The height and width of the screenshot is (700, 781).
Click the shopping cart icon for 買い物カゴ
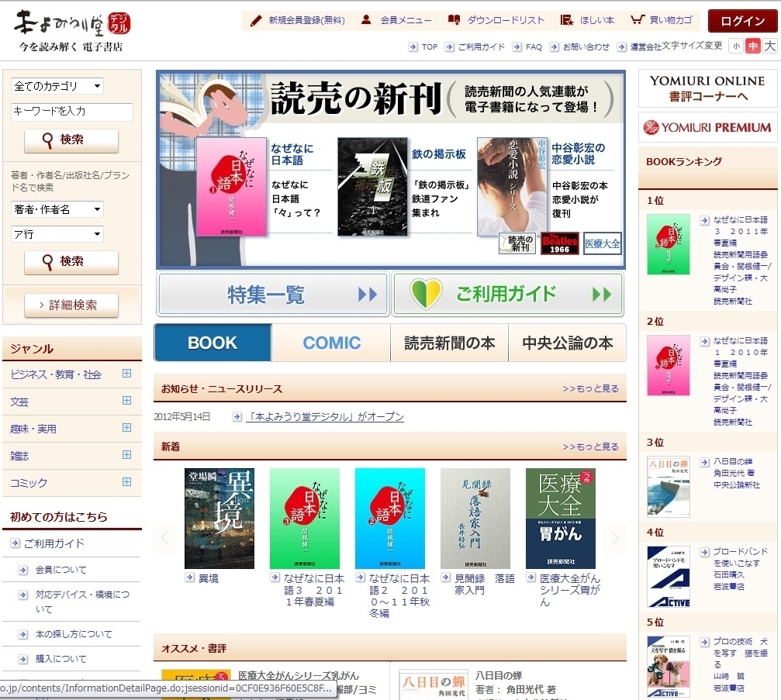[x=637, y=20]
